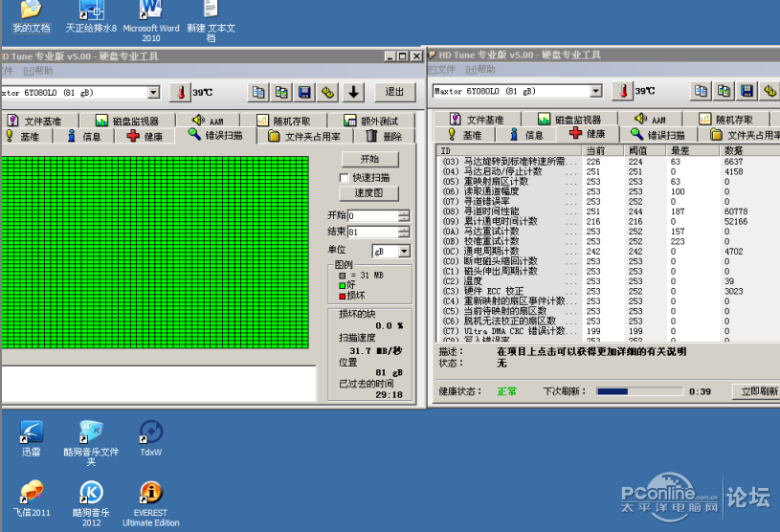Screen dimensions: 780x532
Task: Click copy text icon in right HD Tune toolbar
Action: [x=701, y=91]
